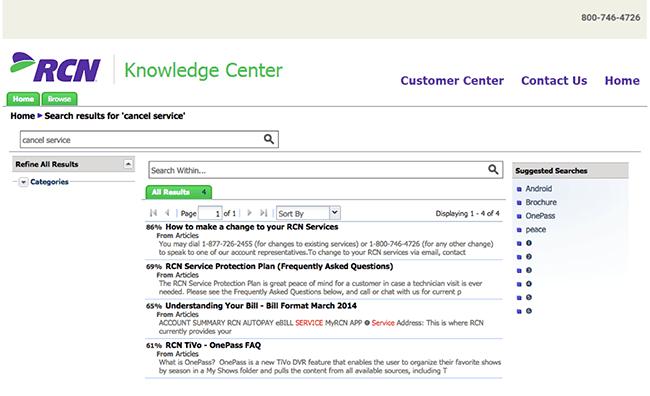The image size is (650, 396).
Task: Click the Knowledge Center heading
Action: click(203, 70)
